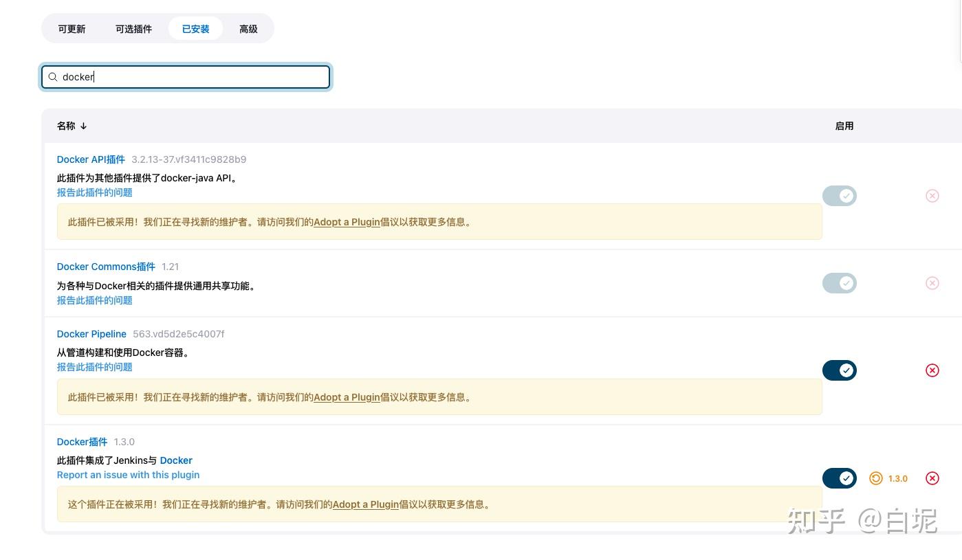
Task: Open the Docker插件 plugin link
Action: (82, 442)
